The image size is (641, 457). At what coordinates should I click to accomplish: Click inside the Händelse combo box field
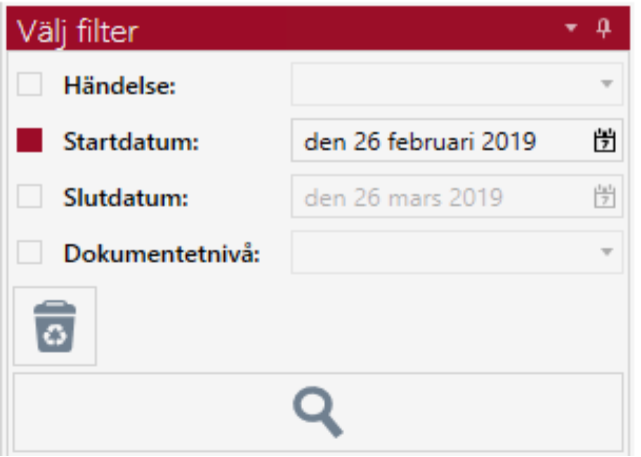pyautogui.click(x=440, y=85)
